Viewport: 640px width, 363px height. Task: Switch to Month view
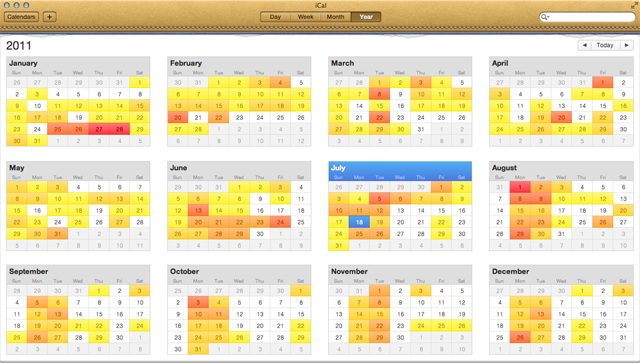(336, 17)
